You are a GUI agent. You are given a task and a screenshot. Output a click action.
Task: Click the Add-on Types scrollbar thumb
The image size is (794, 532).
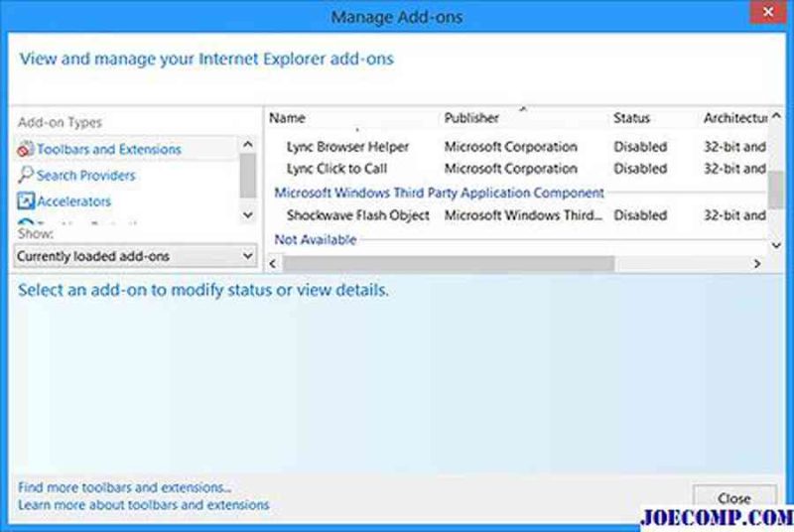tap(247, 176)
